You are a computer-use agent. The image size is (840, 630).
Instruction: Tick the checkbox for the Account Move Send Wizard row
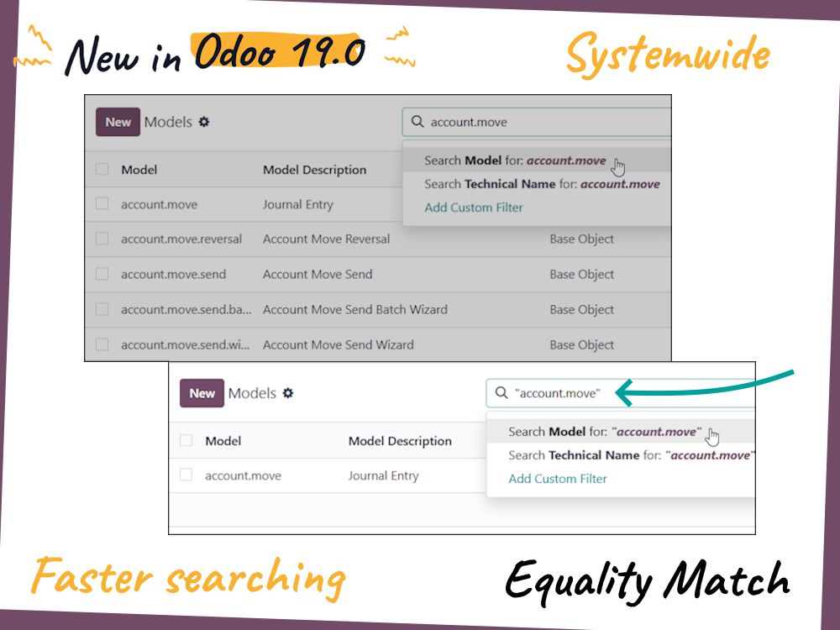pos(102,344)
